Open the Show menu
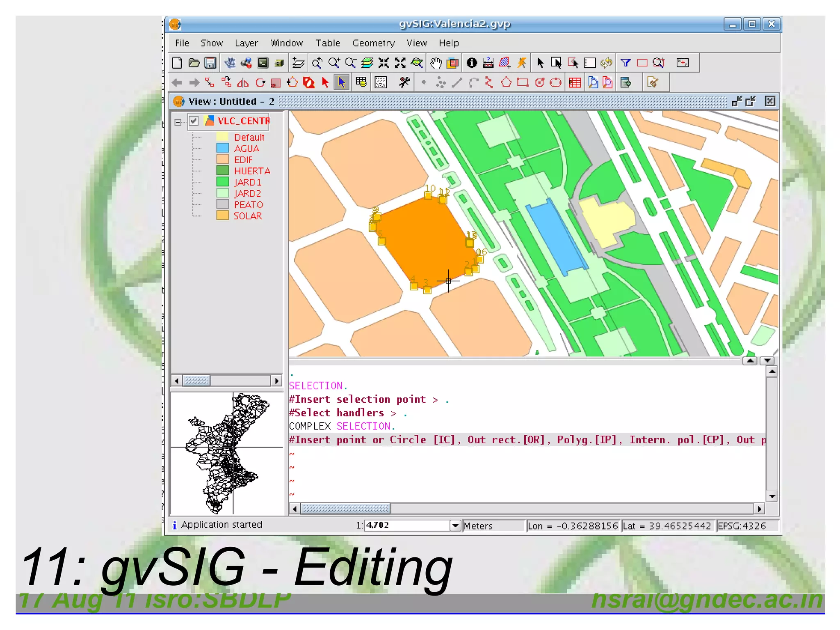Image resolution: width=840 pixels, height=630 pixels. click(212, 43)
